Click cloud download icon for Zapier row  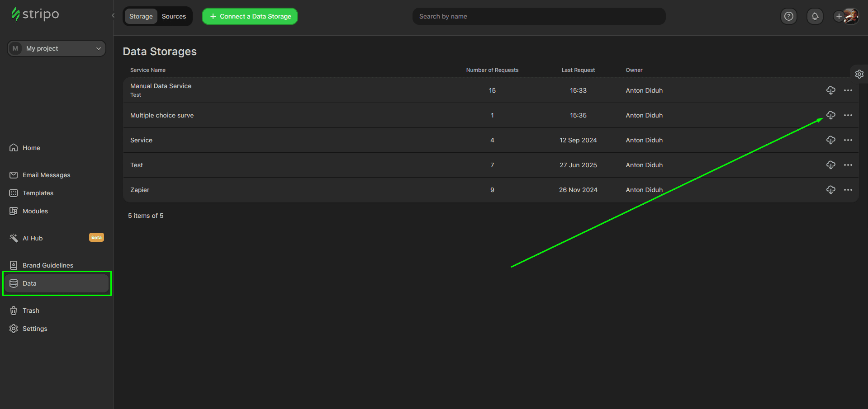click(830, 190)
